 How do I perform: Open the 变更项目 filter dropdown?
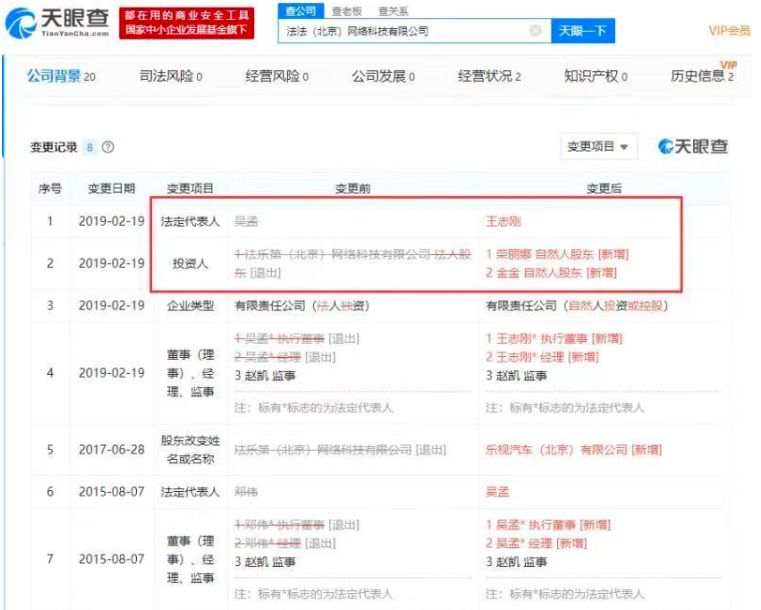[x=598, y=147]
